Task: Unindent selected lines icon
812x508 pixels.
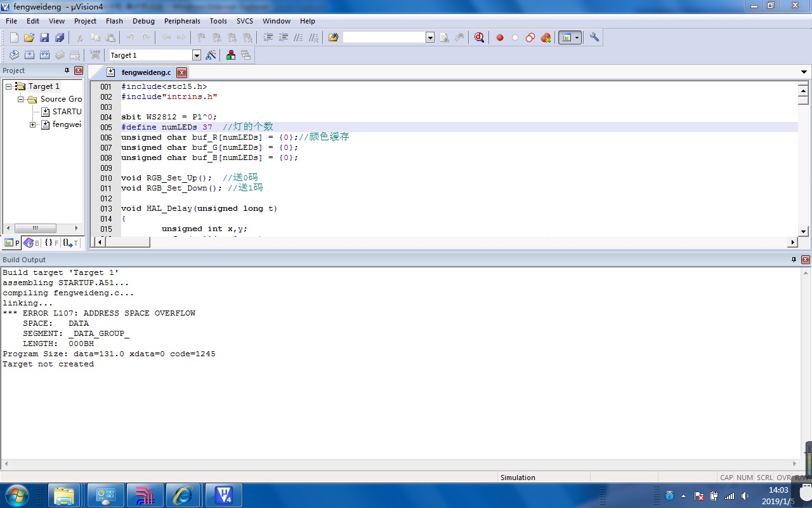Action: 283,37
